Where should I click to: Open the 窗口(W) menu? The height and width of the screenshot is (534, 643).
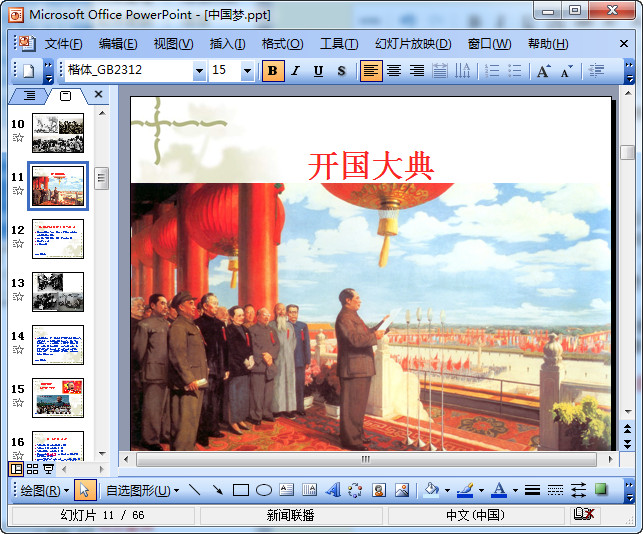pos(490,43)
